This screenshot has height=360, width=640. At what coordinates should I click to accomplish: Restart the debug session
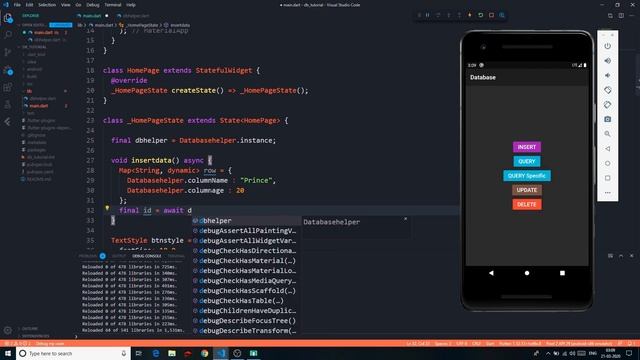(480, 15)
